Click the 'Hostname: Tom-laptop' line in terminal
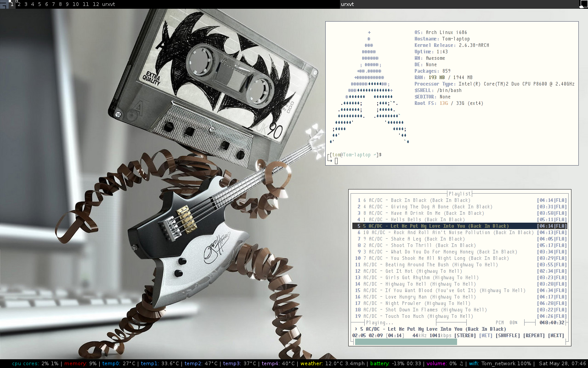This screenshot has width=588, height=368. (x=442, y=39)
